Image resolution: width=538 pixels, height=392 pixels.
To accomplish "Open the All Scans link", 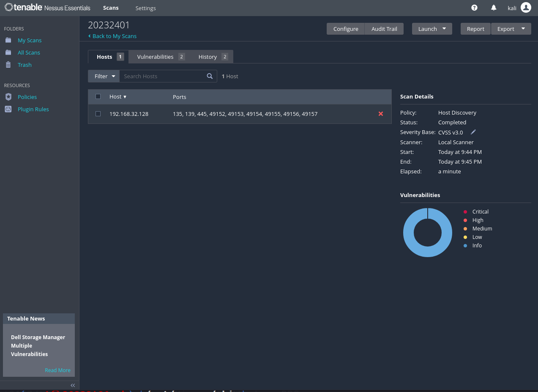I will [29, 52].
